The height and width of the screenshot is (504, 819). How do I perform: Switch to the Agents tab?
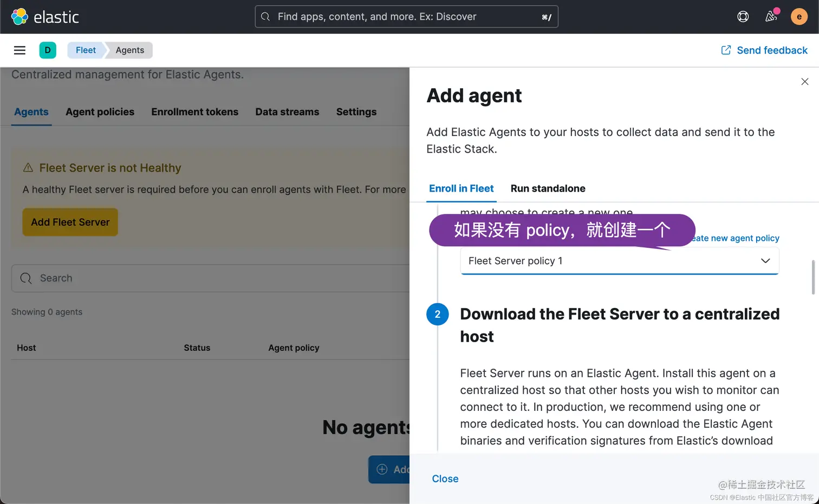tap(31, 112)
